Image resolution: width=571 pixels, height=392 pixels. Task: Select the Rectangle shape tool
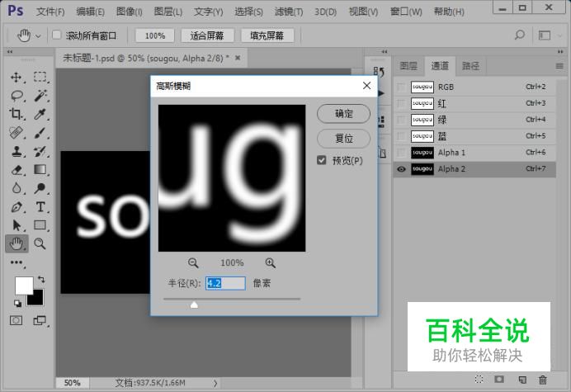pos(40,225)
